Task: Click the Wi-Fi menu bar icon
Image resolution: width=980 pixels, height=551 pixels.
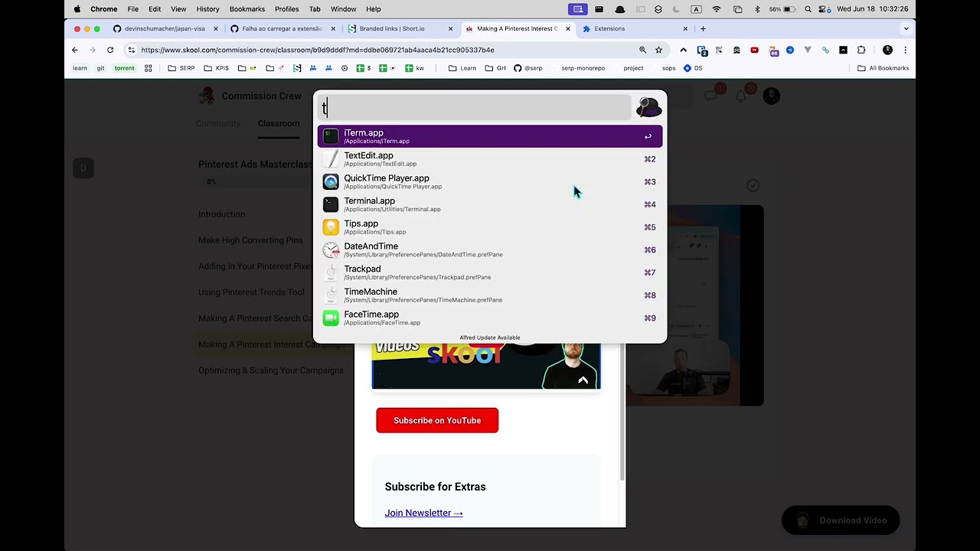Action: 717,9
